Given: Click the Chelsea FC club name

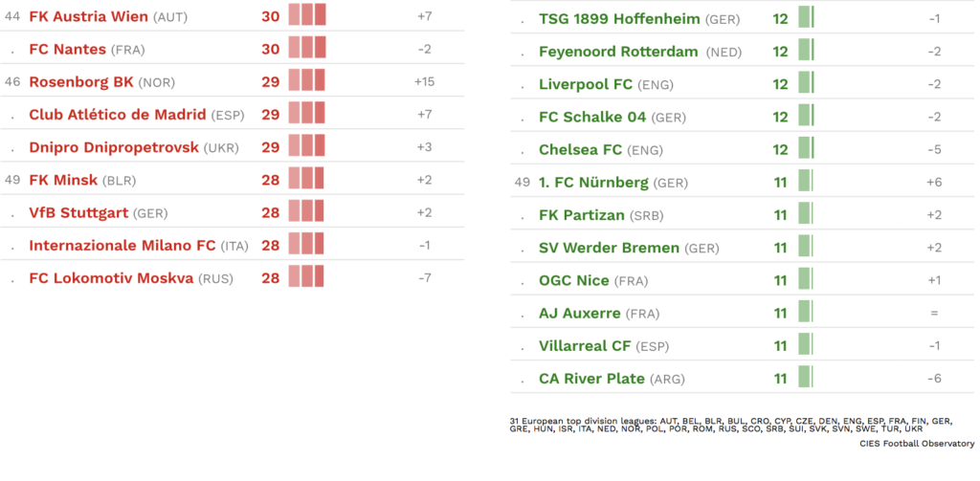Looking at the screenshot, I should pos(581,150).
